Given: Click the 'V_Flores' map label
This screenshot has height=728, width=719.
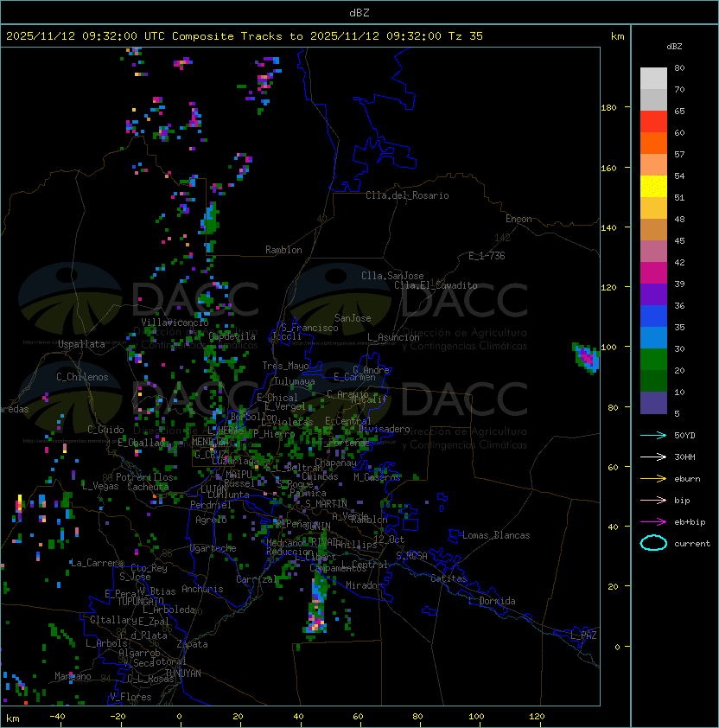Looking at the screenshot, I should click(x=130, y=697).
